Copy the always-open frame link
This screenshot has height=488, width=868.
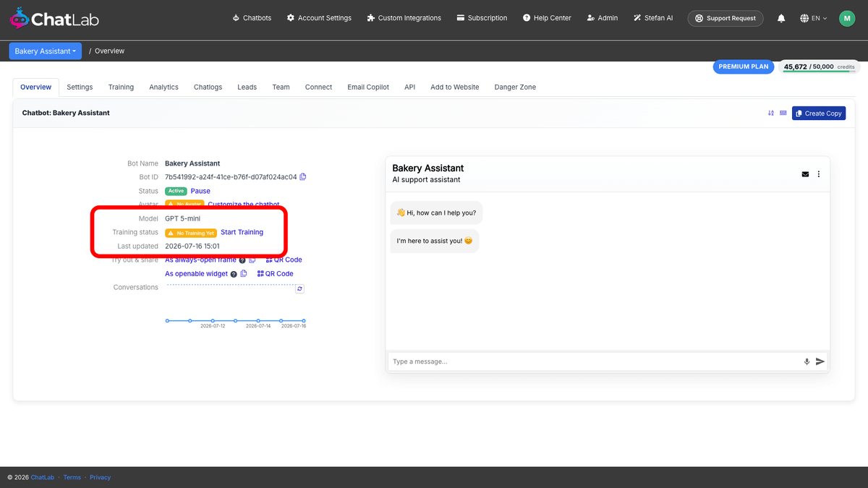point(252,260)
